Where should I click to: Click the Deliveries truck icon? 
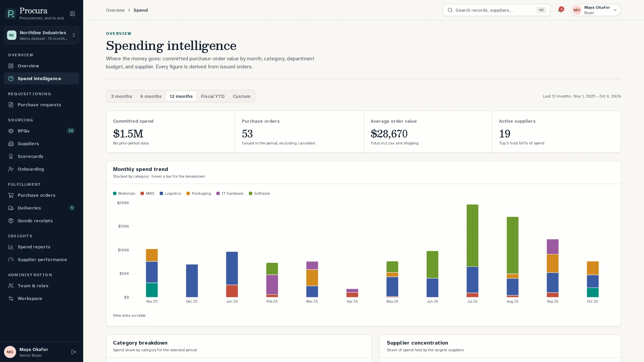pyautogui.click(x=11, y=208)
